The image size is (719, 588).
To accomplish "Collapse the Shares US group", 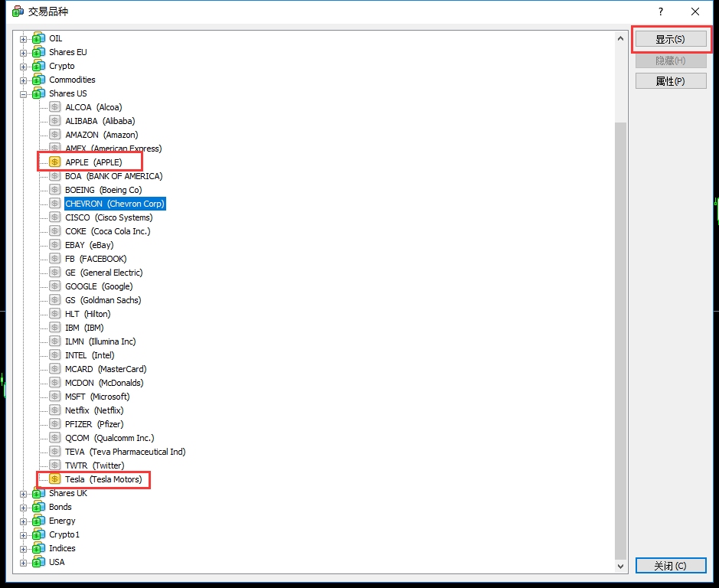I will (24, 94).
